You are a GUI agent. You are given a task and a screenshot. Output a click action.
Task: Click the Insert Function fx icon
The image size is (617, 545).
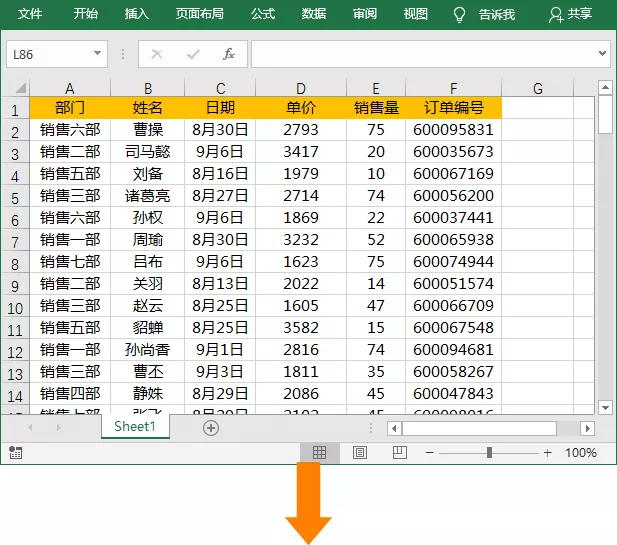228,54
